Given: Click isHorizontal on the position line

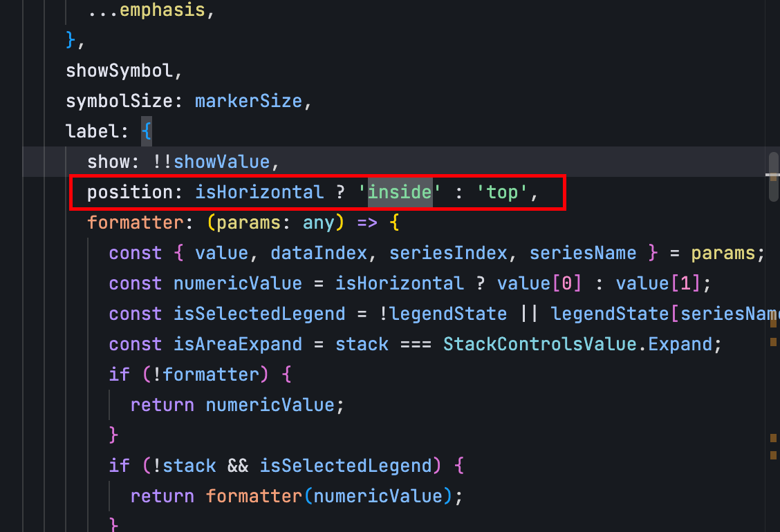Looking at the screenshot, I should 259,192.
